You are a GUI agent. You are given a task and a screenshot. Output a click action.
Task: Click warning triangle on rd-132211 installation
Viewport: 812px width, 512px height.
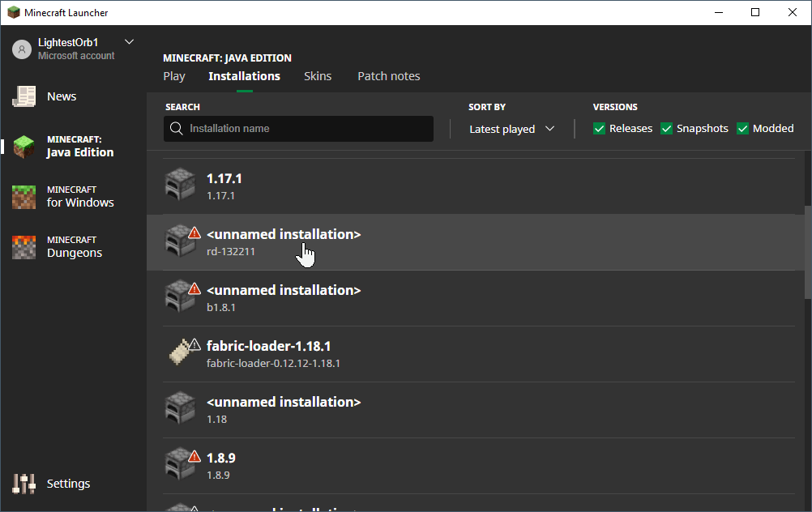[x=194, y=233]
